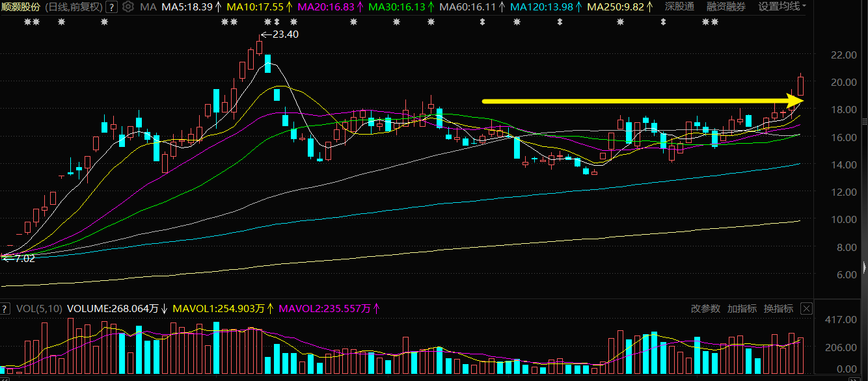Image resolution: width=868 pixels, height=381 pixels.
Task: Switch to the 融资融券 tab
Action: tap(726, 7)
